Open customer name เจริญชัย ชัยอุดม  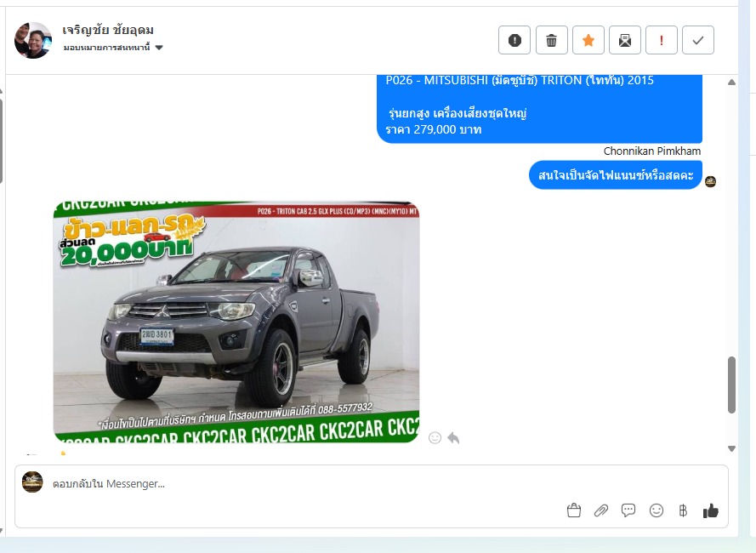108,30
